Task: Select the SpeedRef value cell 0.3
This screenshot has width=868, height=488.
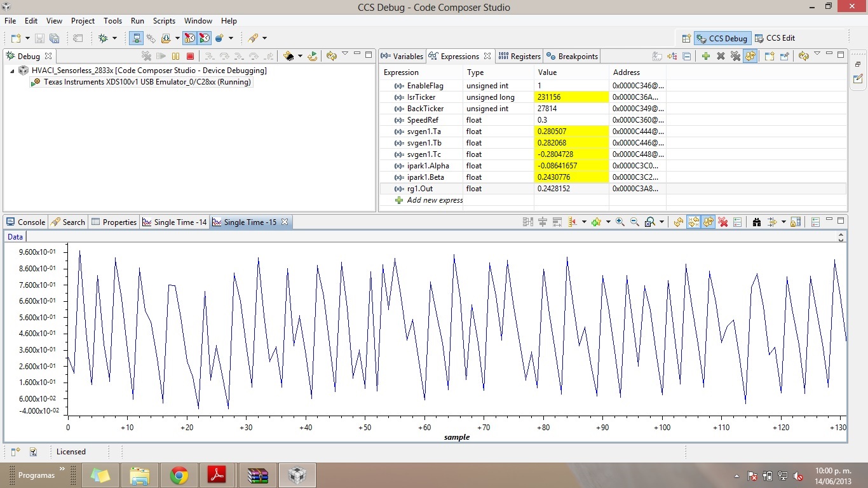Action: click(x=542, y=120)
